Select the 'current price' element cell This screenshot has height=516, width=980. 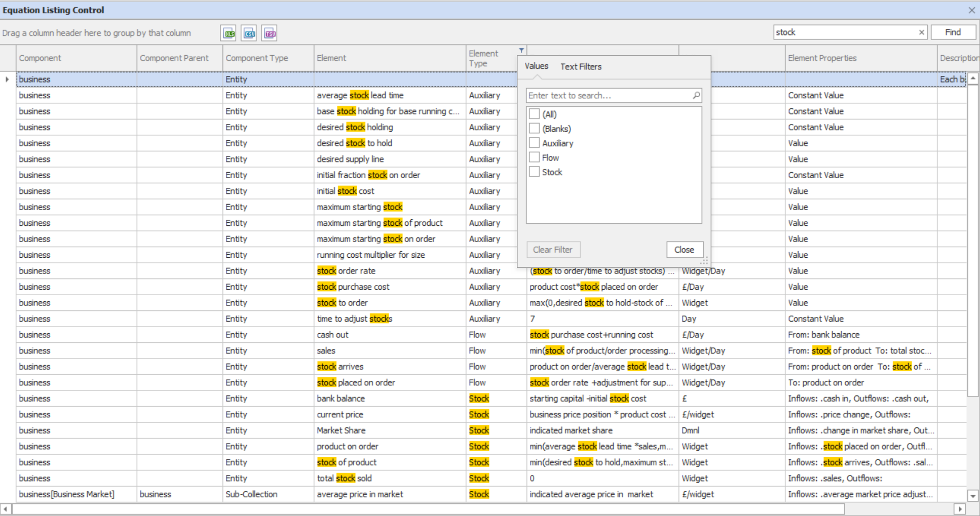pos(390,414)
